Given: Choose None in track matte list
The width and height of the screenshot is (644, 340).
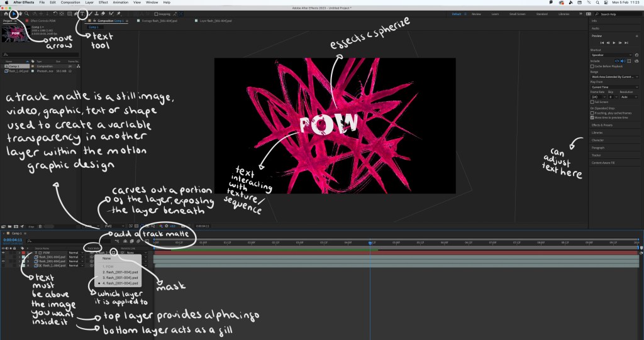Looking at the screenshot, I should pyautogui.click(x=107, y=258).
